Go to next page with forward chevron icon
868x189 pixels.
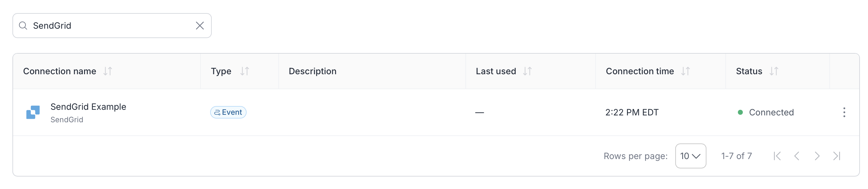pos(817,156)
